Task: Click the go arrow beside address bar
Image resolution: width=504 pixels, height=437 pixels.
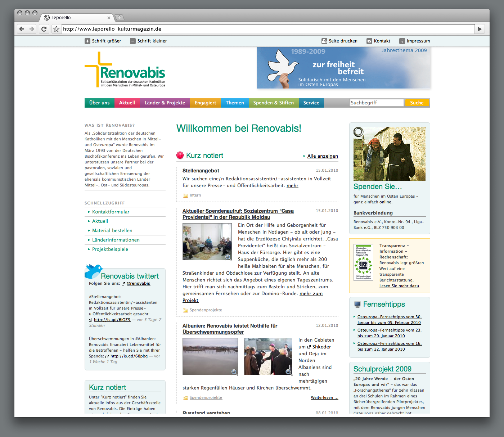Action: pos(480,29)
